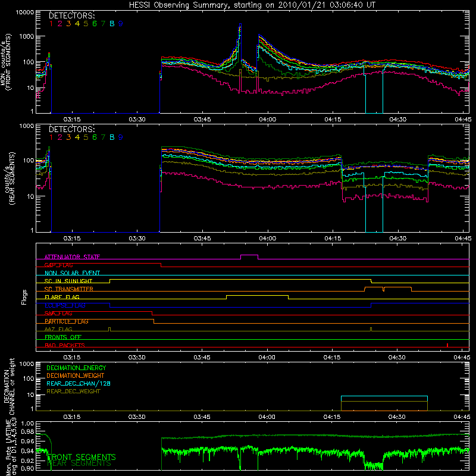
Task: Select the DETECTORS label in rear segments panel
Action: click(x=71, y=129)
